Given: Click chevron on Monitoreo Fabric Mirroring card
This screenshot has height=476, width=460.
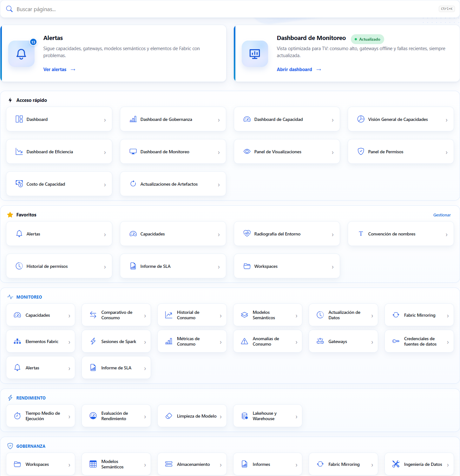Looking at the screenshot, I should pyautogui.click(x=448, y=316).
